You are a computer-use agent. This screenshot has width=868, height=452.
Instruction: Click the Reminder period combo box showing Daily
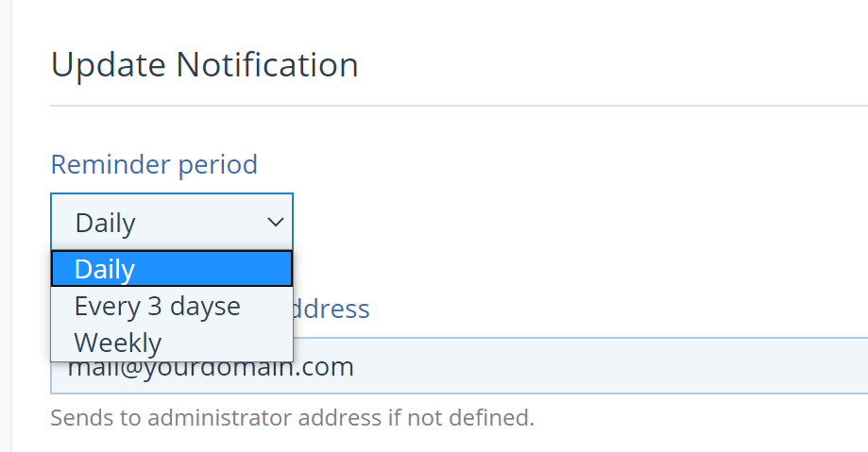[171, 223]
